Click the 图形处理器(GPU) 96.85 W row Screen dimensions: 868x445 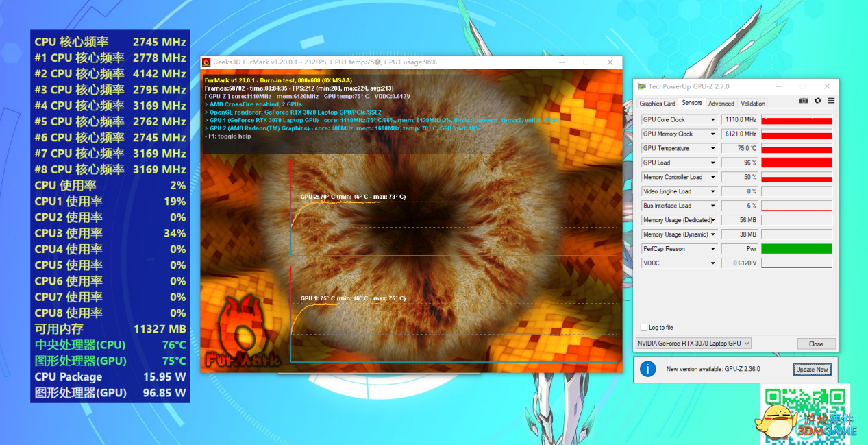(110, 393)
